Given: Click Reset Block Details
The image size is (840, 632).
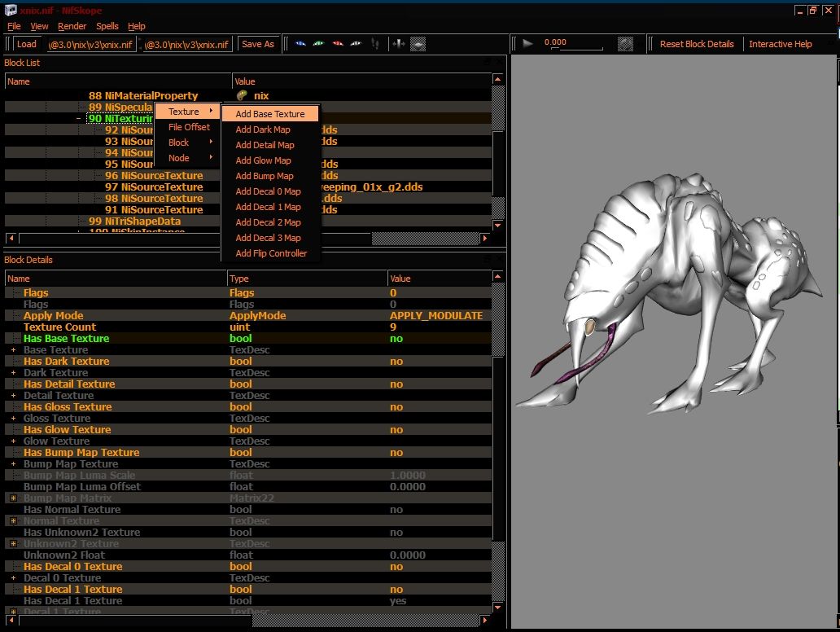Looking at the screenshot, I should coord(697,44).
